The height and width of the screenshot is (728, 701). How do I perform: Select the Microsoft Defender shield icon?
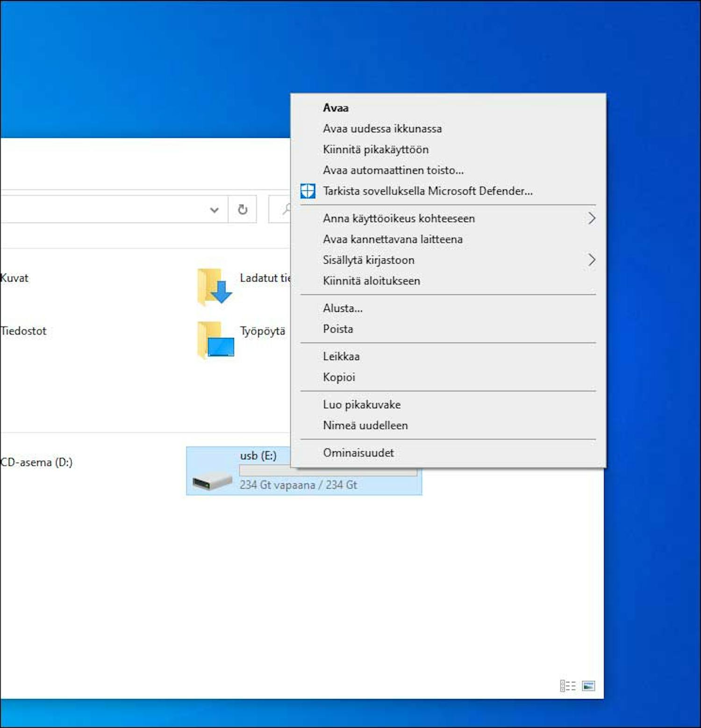click(x=308, y=191)
